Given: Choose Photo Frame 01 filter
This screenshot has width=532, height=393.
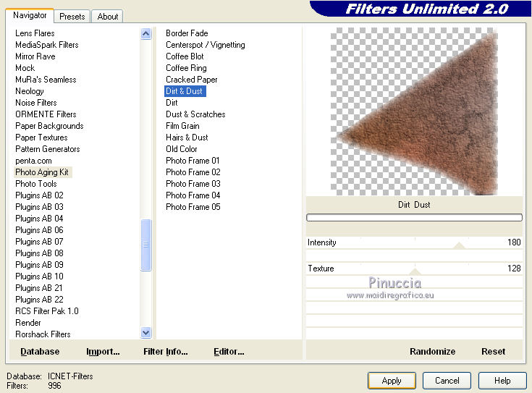Looking at the screenshot, I should (193, 160).
